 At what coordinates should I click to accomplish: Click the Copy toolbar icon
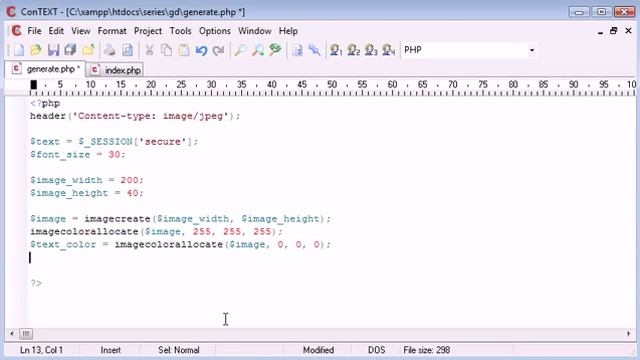point(166,50)
